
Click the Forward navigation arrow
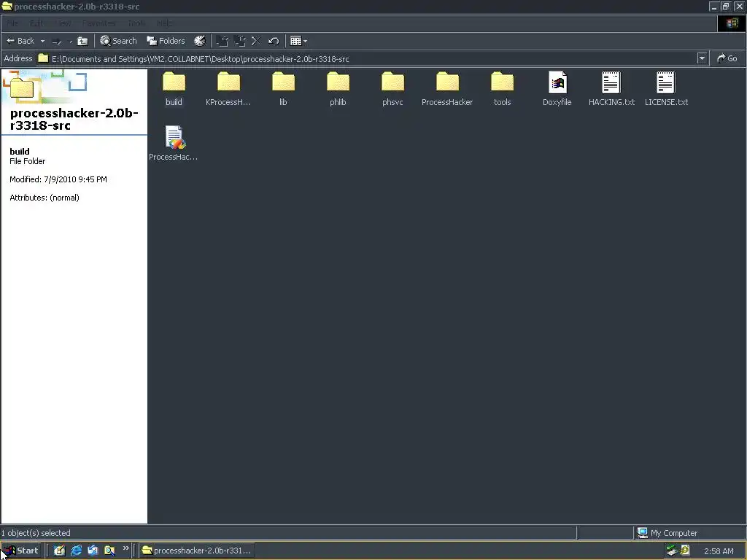(x=57, y=42)
